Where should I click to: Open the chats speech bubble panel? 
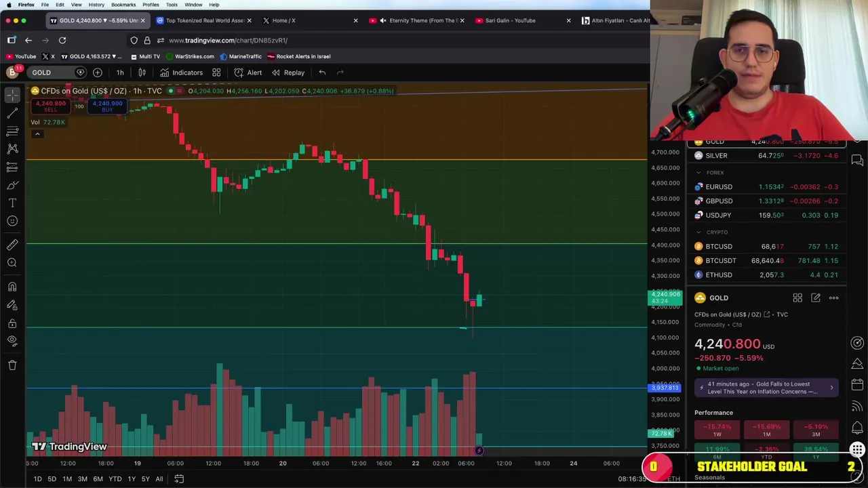tap(857, 161)
